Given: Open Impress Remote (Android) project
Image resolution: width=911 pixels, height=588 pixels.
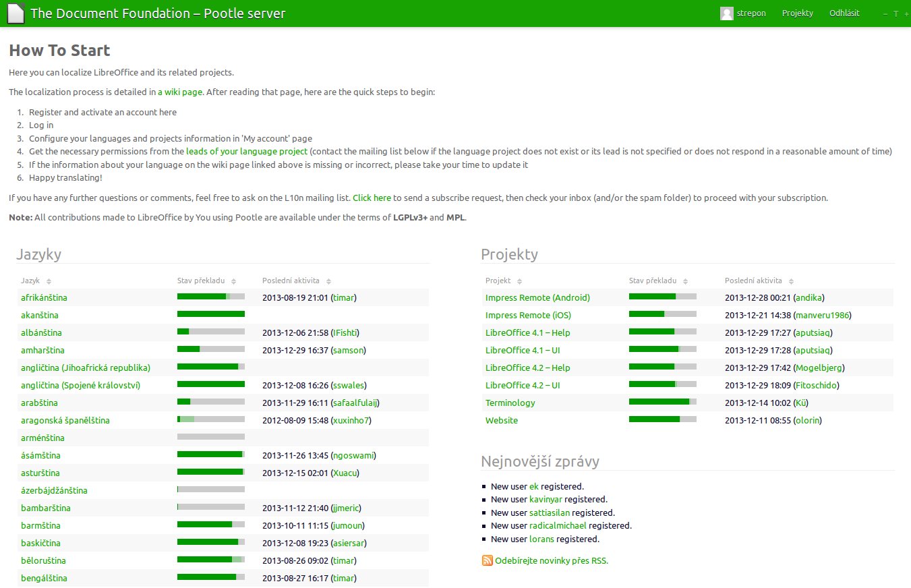Looking at the screenshot, I should (537, 297).
